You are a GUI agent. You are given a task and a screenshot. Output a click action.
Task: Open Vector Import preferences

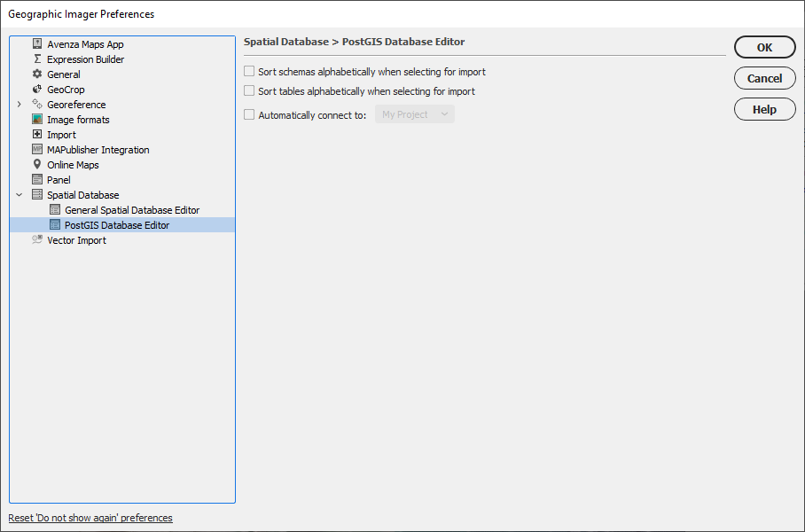76,240
